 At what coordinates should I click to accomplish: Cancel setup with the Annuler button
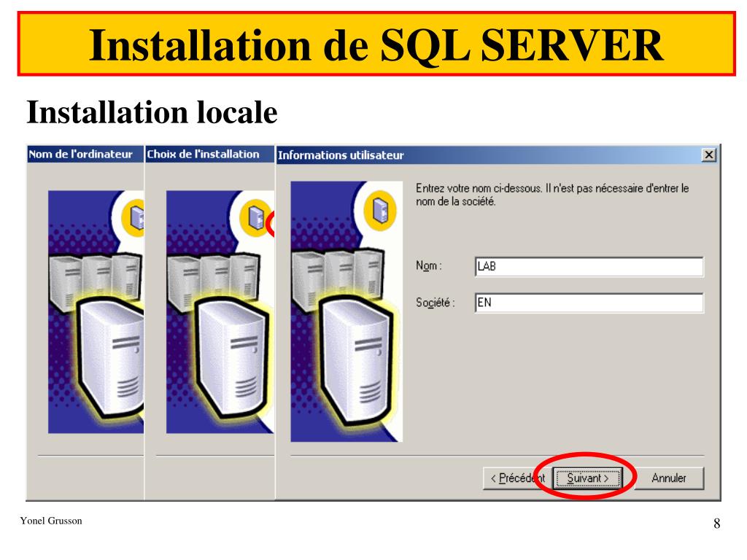coord(668,478)
